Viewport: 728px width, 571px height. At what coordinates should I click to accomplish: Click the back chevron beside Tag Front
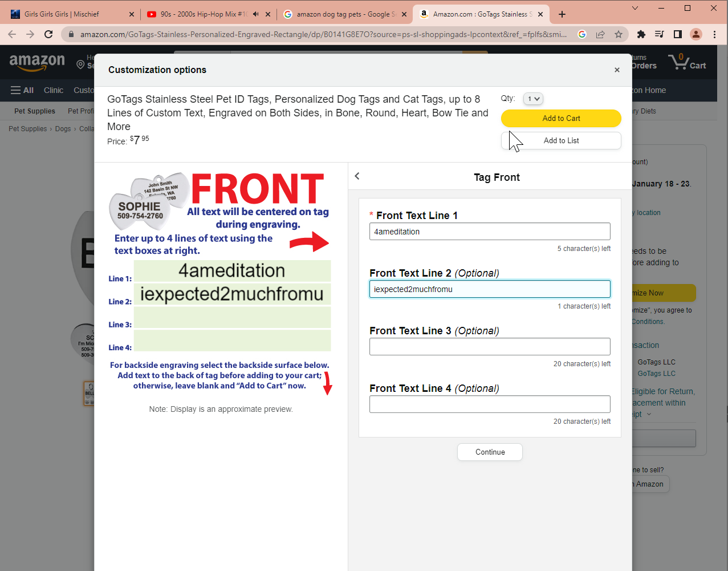[357, 176]
